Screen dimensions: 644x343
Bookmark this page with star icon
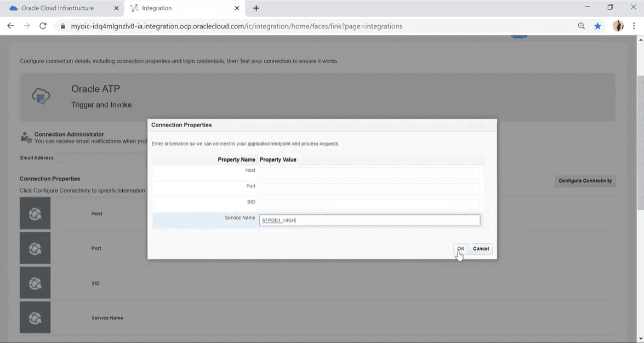pos(597,26)
